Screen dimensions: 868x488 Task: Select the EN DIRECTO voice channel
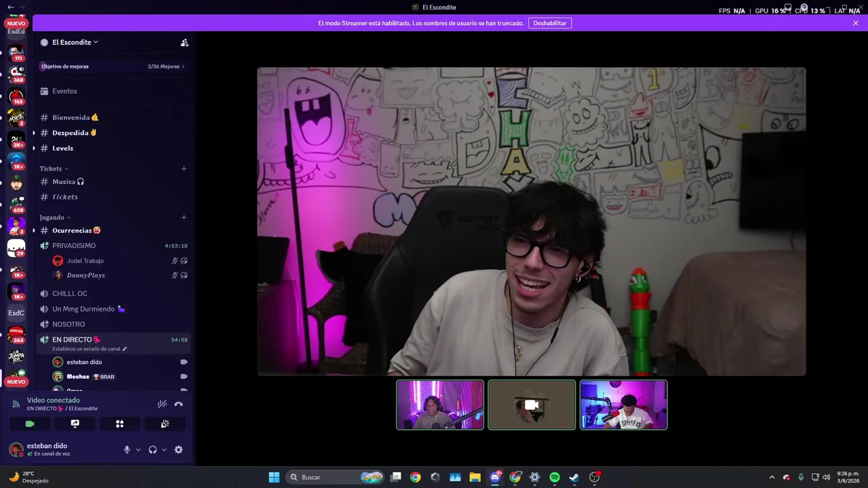pos(114,340)
